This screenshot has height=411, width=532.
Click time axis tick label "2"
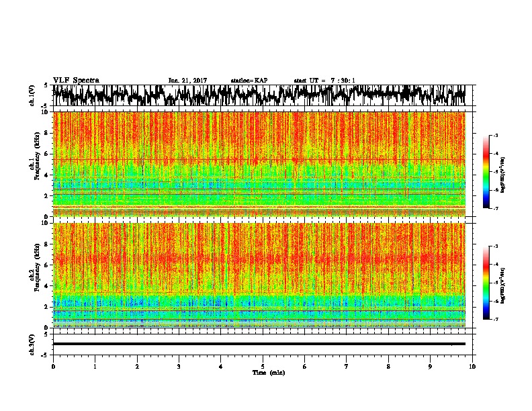(x=137, y=367)
